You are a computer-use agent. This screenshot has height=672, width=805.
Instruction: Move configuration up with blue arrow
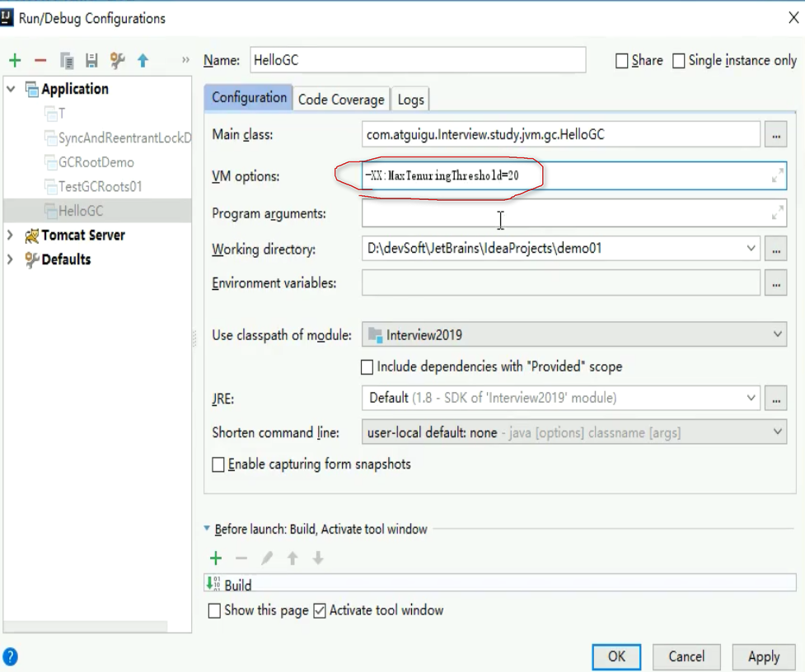(x=143, y=61)
